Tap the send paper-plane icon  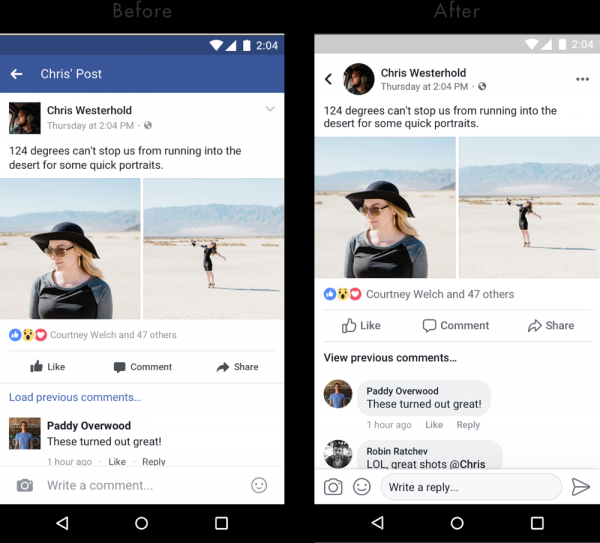pyautogui.click(x=580, y=487)
